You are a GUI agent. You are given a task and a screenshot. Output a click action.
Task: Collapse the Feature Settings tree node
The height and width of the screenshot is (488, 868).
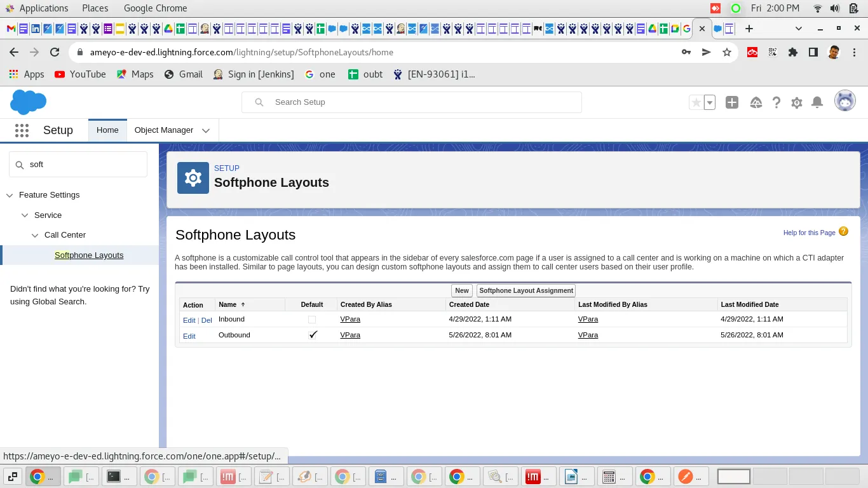click(x=10, y=196)
